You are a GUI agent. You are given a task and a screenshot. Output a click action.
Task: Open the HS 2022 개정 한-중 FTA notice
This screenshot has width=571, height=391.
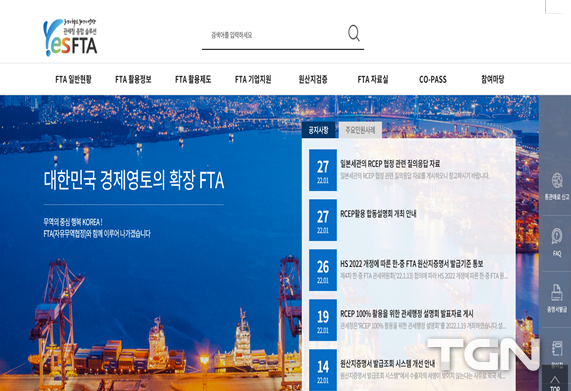(411, 264)
